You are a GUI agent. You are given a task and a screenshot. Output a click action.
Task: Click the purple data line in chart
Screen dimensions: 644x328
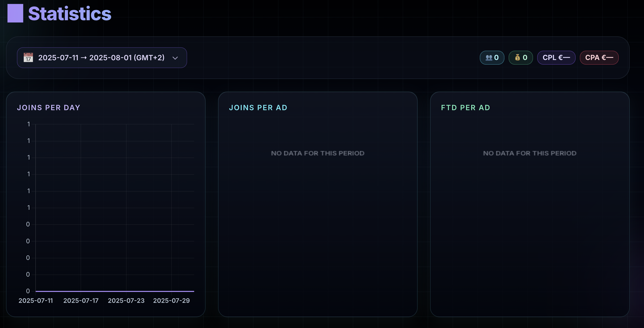click(x=115, y=291)
